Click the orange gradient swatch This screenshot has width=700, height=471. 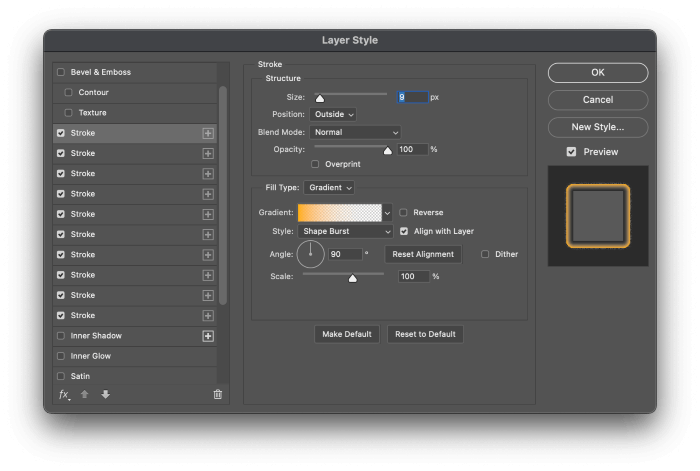point(339,212)
